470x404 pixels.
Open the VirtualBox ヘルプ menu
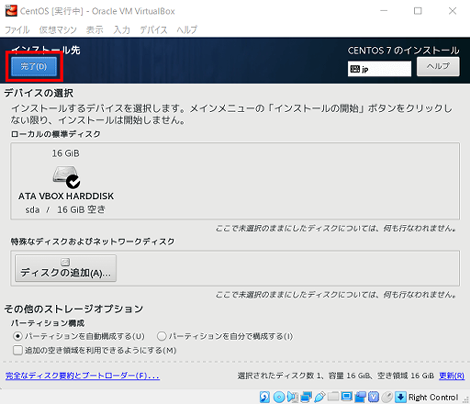click(187, 30)
